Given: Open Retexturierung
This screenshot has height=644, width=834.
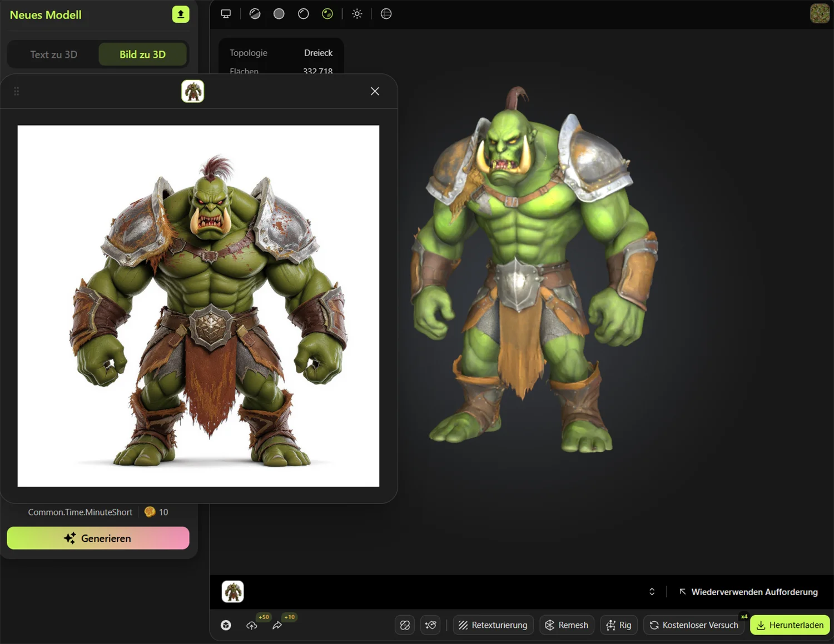Looking at the screenshot, I should click(493, 625).
